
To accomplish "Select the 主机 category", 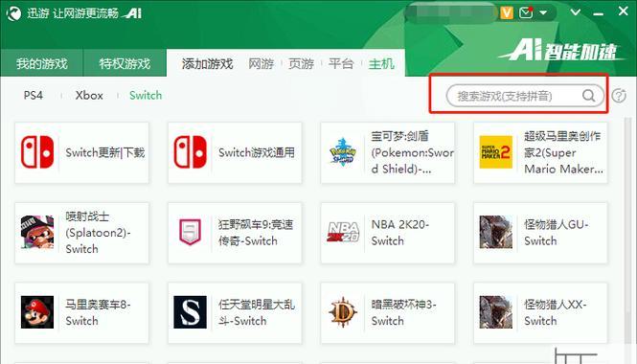I will (x=381, y=64).
